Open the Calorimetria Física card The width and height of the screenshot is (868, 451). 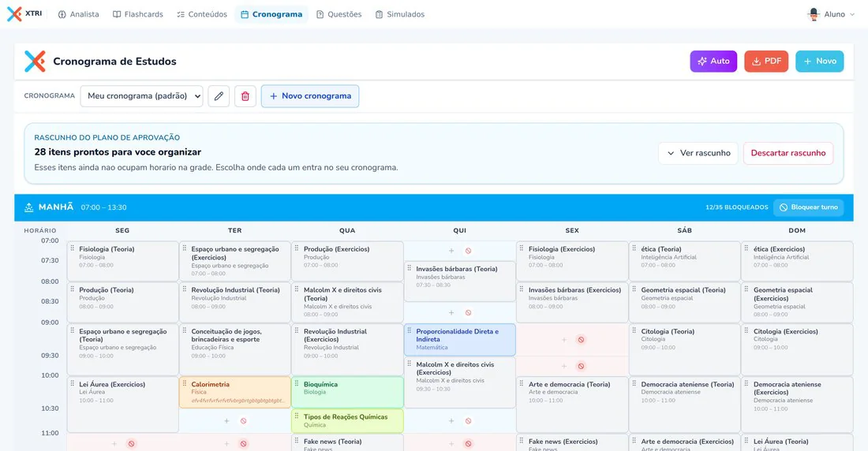(x=234, y=393)
